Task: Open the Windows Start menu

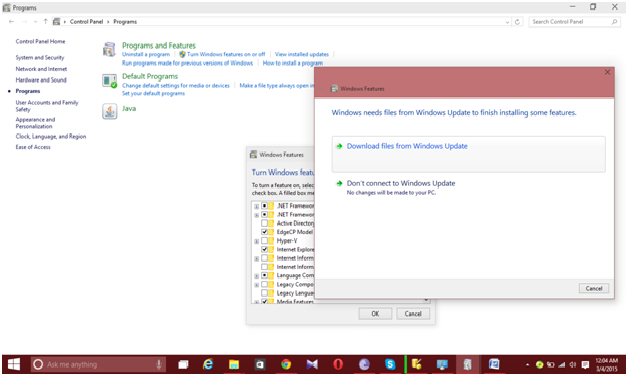Action: click(x=14, y=364)
